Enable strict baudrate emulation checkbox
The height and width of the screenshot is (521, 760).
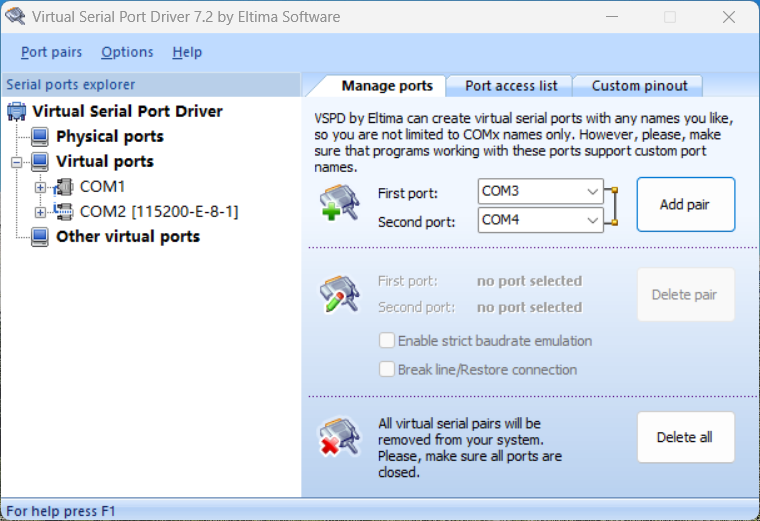(x=386, y=341)
